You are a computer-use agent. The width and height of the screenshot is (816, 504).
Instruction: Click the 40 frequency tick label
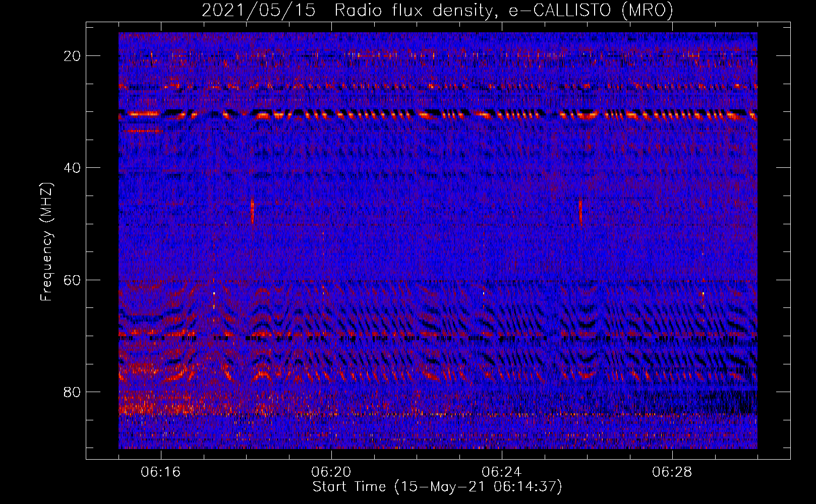tap(73, 168)
